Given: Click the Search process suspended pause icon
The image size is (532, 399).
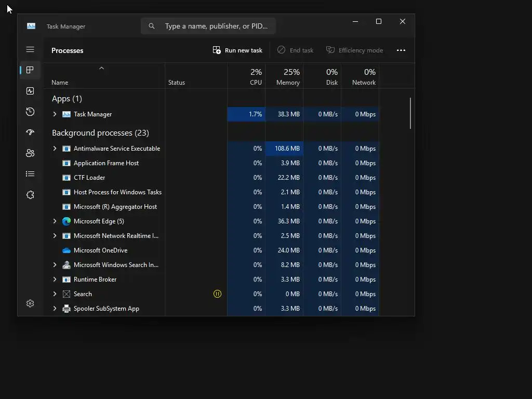Looking at the screenshot, I should pos(217,294).
